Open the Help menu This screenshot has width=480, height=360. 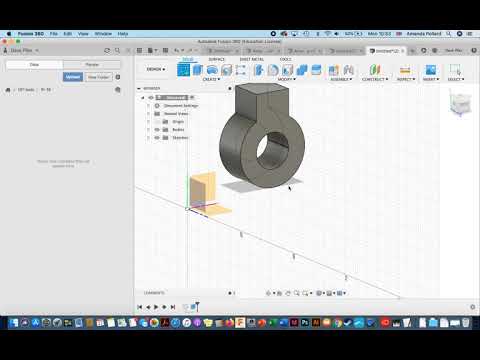(x=123, y=34)
